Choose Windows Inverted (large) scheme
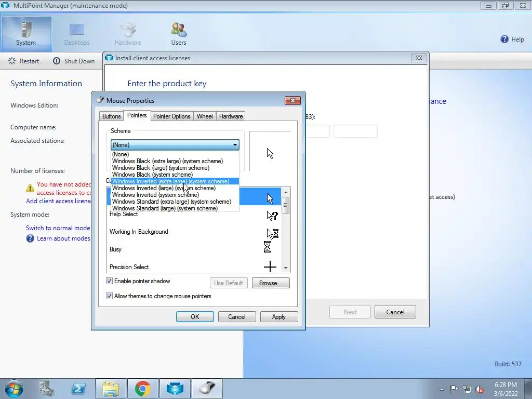This screenshot has width=532, height=399. (175, 188)
